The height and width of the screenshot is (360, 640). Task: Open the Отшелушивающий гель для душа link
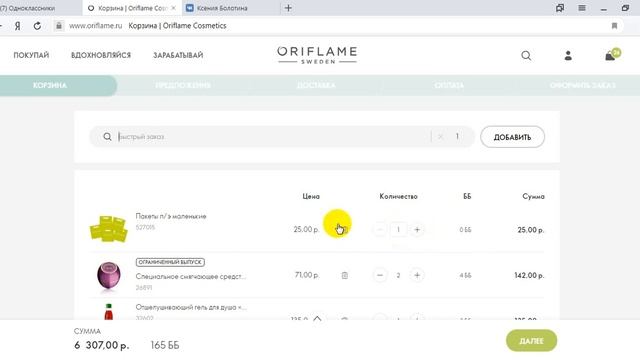pyautogui.click(x=191, y=307)
